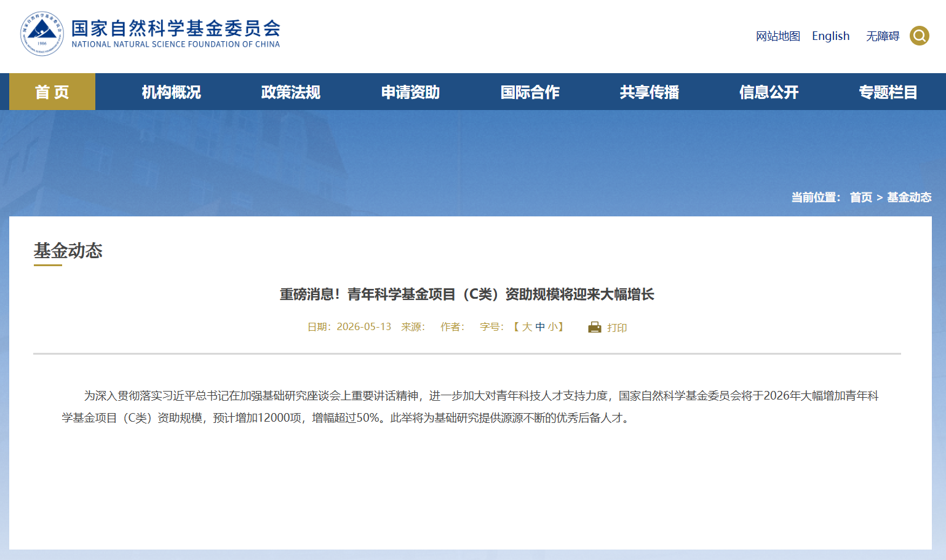Screen dimensions: 946x560
Task: Go to 网站地图 site map link
Action: [x=778, y=36]
